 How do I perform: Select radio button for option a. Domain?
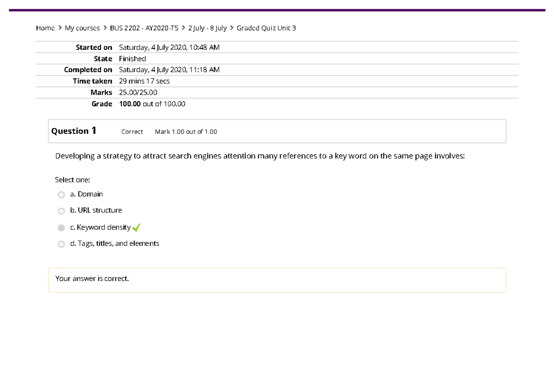tap(61, 194)
